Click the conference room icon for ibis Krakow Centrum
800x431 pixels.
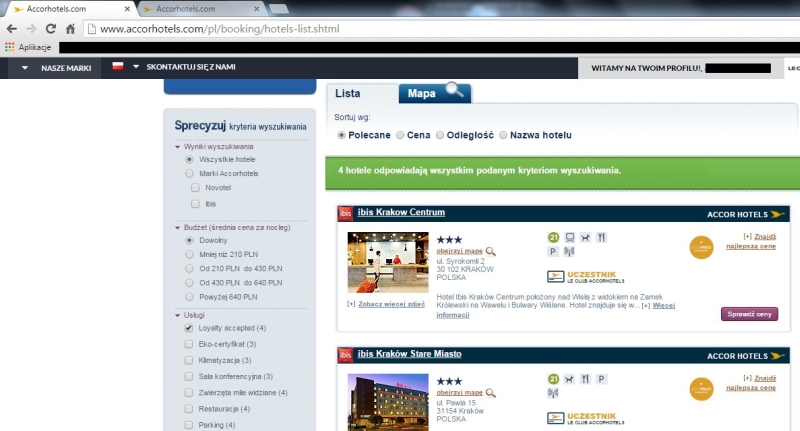570,238
